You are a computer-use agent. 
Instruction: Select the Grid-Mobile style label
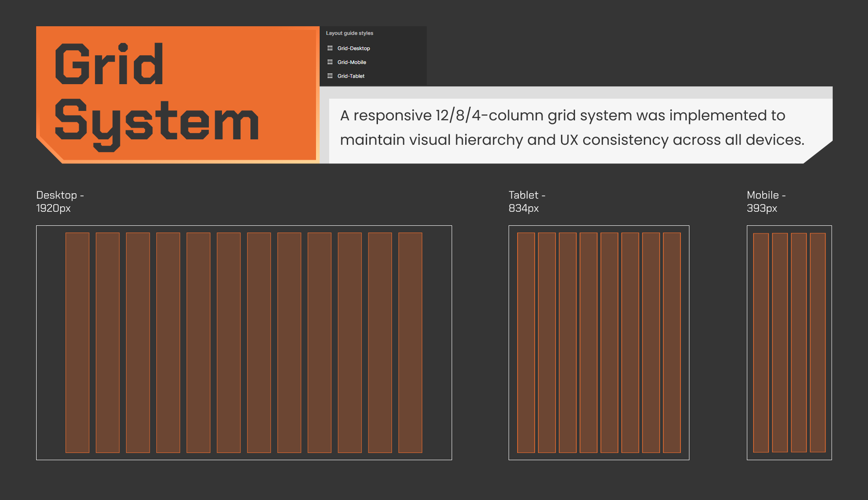[352, 62]
